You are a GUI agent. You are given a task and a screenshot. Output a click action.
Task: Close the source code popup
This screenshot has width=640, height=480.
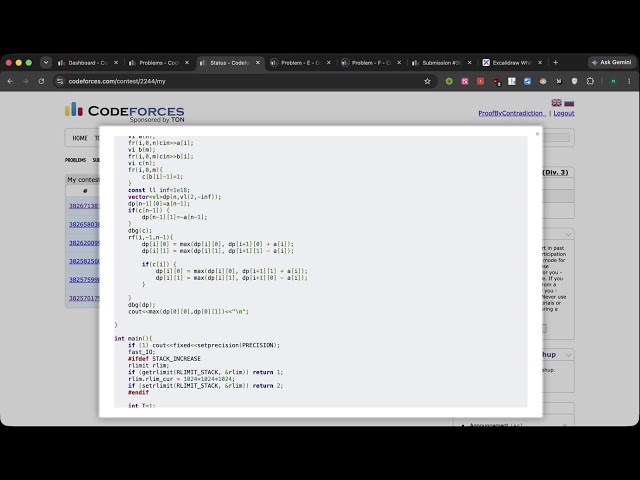537,133
